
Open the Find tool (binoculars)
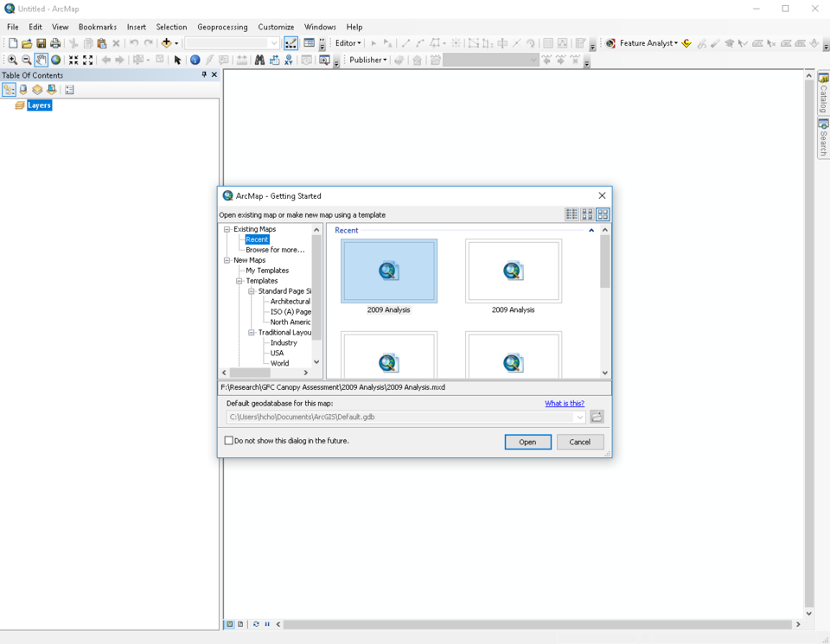(261, 60)
